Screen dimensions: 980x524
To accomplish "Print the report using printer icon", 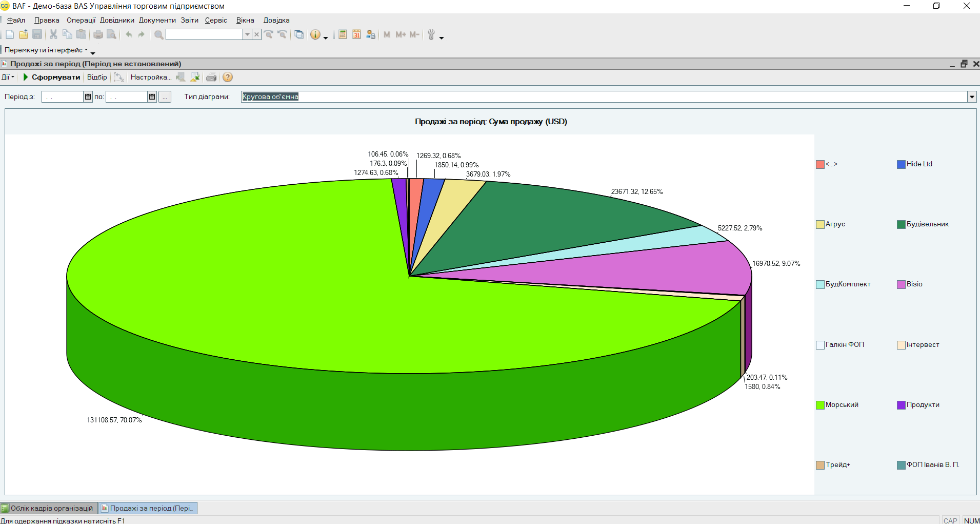I will [x=211, y=77].
